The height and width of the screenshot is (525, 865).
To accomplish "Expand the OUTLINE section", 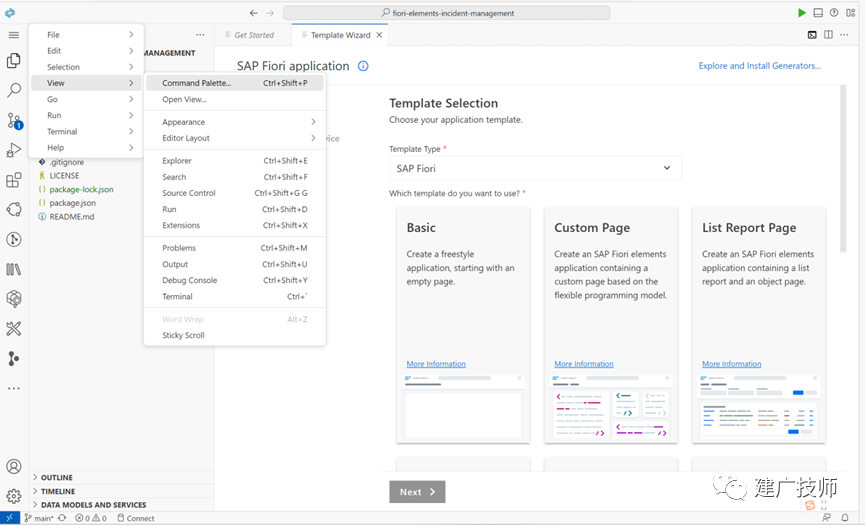I will (x=121, y=477).
